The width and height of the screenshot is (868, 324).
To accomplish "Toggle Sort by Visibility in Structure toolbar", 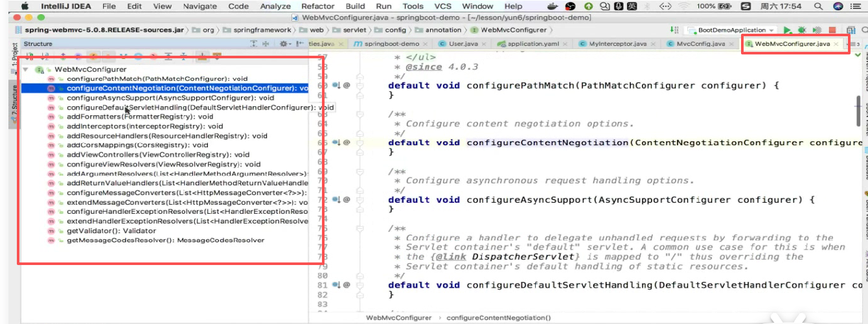I will 30,56.
